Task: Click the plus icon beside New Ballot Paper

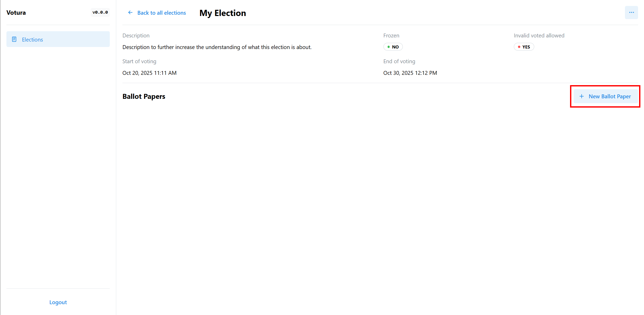Action: [582, 96]
